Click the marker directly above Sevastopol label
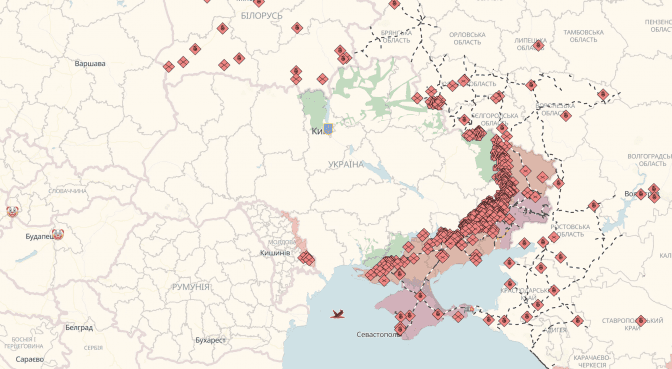Image resolution: width=672 pixels, height=369 pixels. (400, 329)
